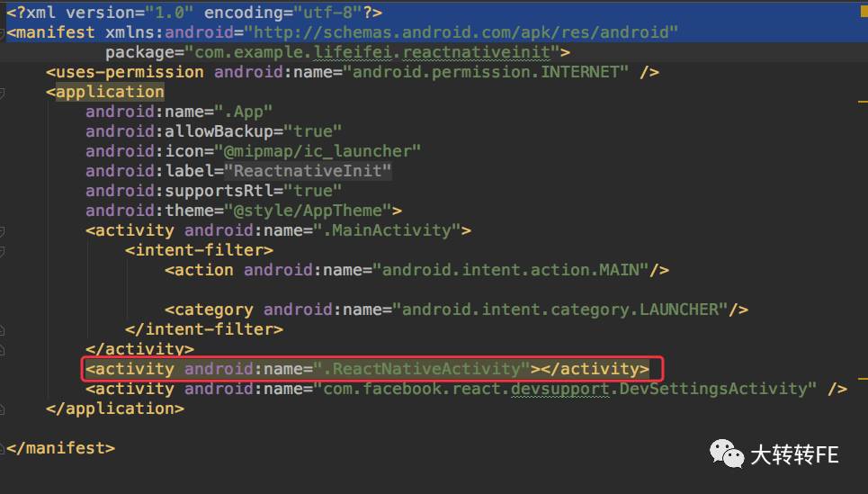
Task: Click the android.intent.category.LAUNCHER value
Action: pyautogui.click(x=560, y=310)
